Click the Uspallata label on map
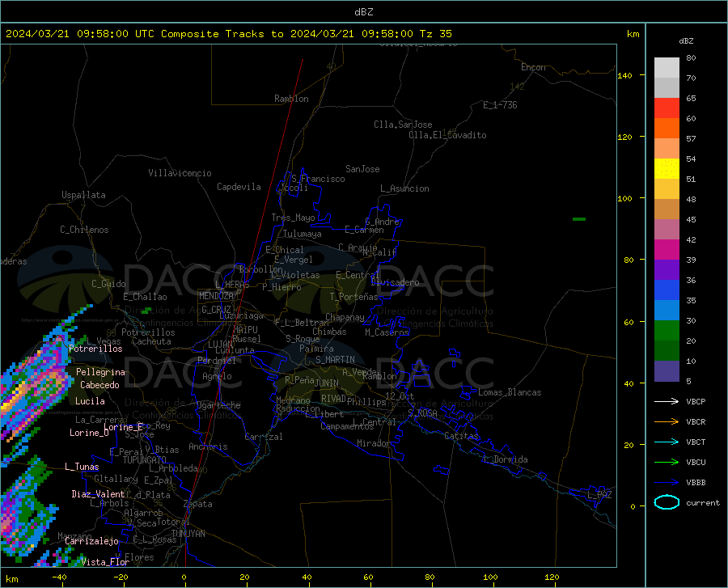Viewport: 728px width, 588px height. point(83,195)
